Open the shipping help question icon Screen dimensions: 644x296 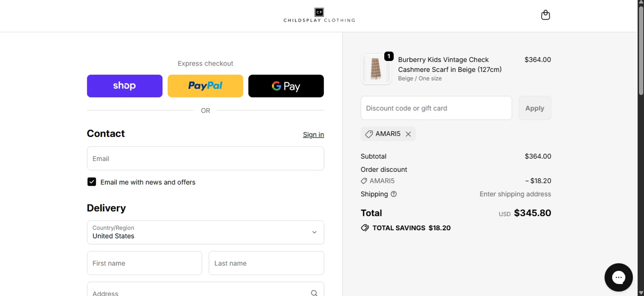(x=394, y=194)
